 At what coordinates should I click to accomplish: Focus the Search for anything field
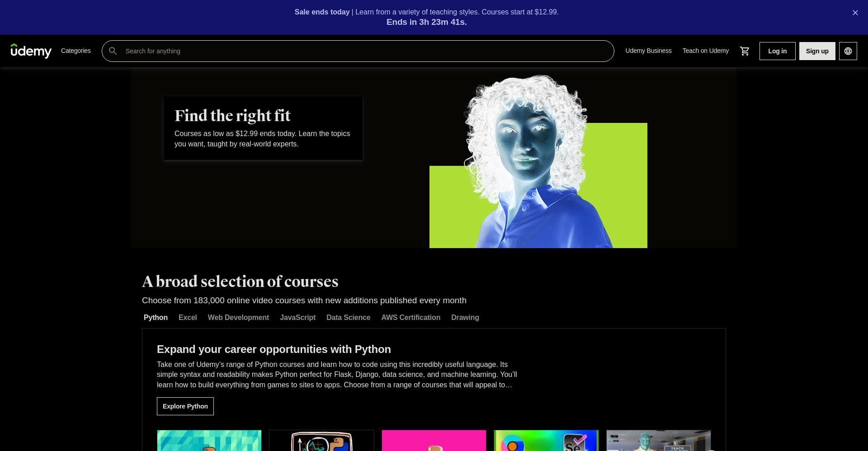point(358,51)
